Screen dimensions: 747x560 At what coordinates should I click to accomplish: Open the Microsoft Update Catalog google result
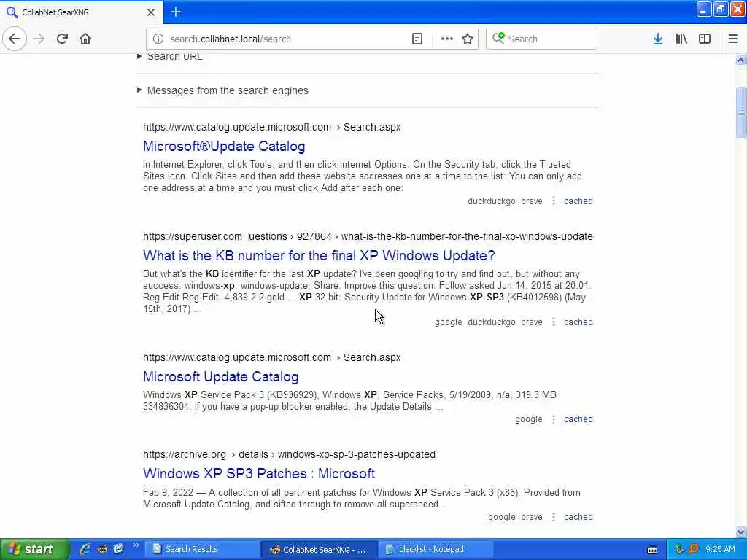point(220,377)
